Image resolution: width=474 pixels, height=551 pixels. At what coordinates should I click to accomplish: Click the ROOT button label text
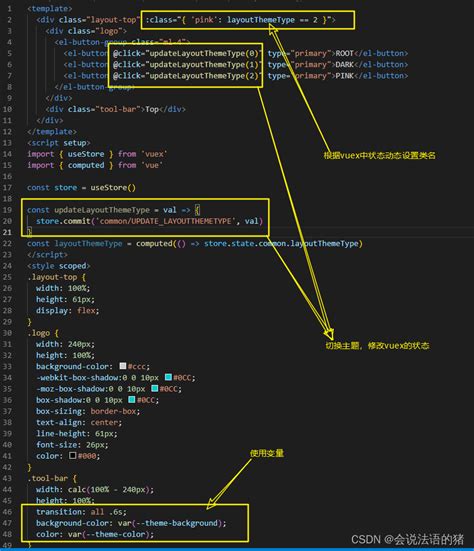pyautogui.click(x=344, y=53)
